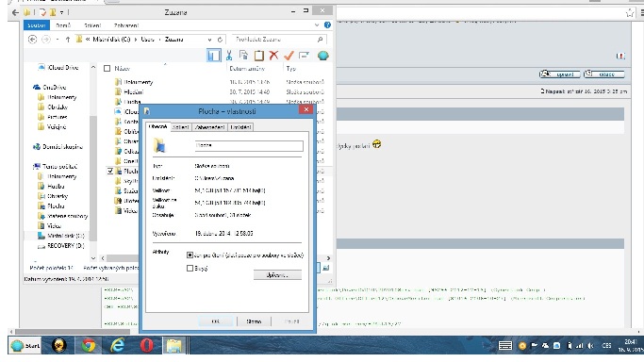Click the browser back arrow behind Explorer

pyautogui.click(x=15, y=12)
